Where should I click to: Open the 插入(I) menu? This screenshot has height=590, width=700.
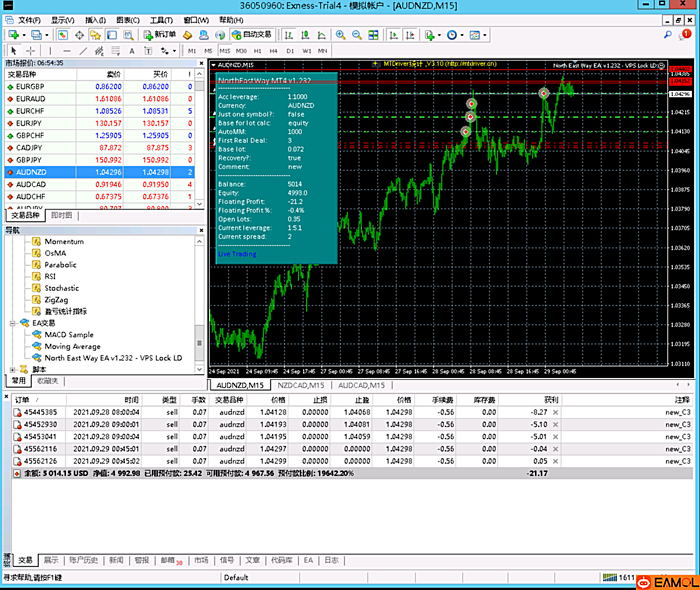(x=96, y=20)
